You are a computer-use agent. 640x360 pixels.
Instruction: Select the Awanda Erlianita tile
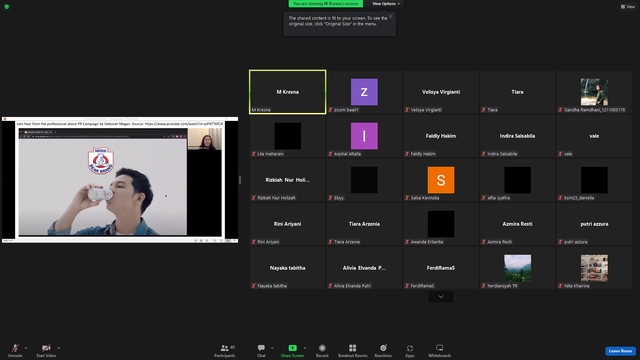coord(441,224)
